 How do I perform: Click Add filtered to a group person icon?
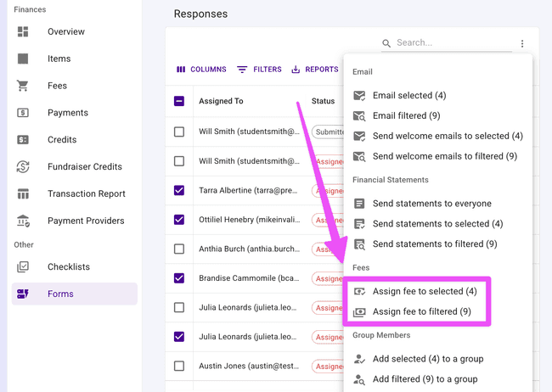click(359, 379)
